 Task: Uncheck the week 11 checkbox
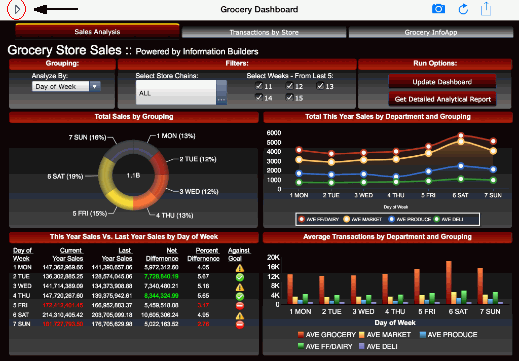pos(259,86)
